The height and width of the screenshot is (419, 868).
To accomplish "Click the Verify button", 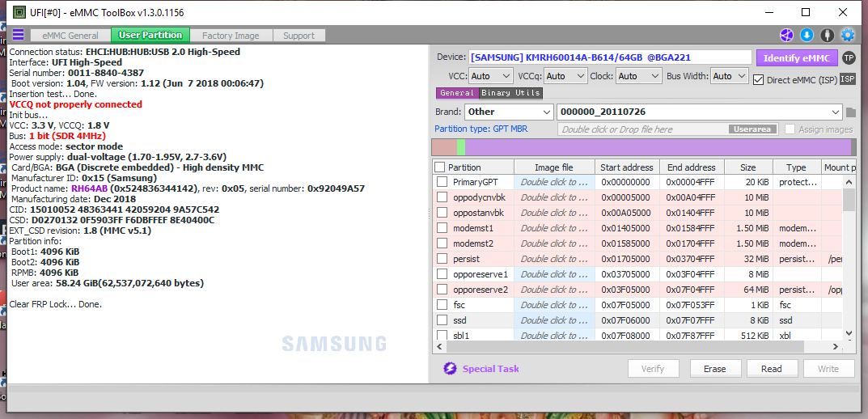I will coord(653,369).
